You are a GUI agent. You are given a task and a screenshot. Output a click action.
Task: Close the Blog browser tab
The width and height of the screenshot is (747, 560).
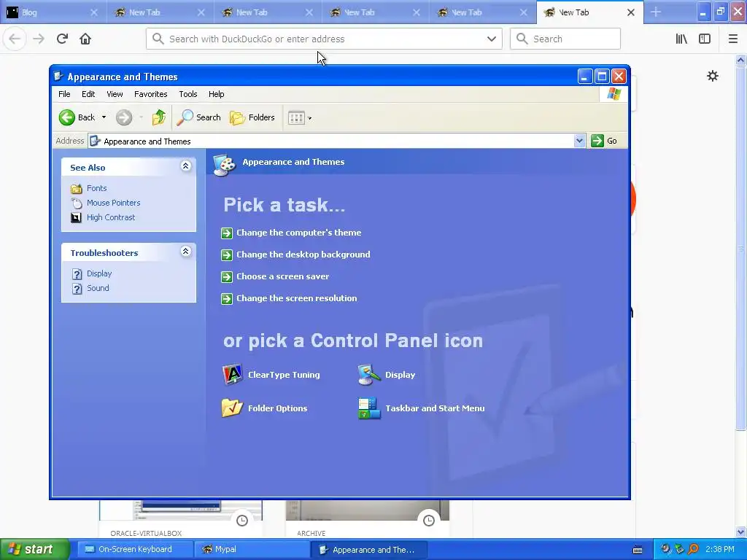coord(94,12)
